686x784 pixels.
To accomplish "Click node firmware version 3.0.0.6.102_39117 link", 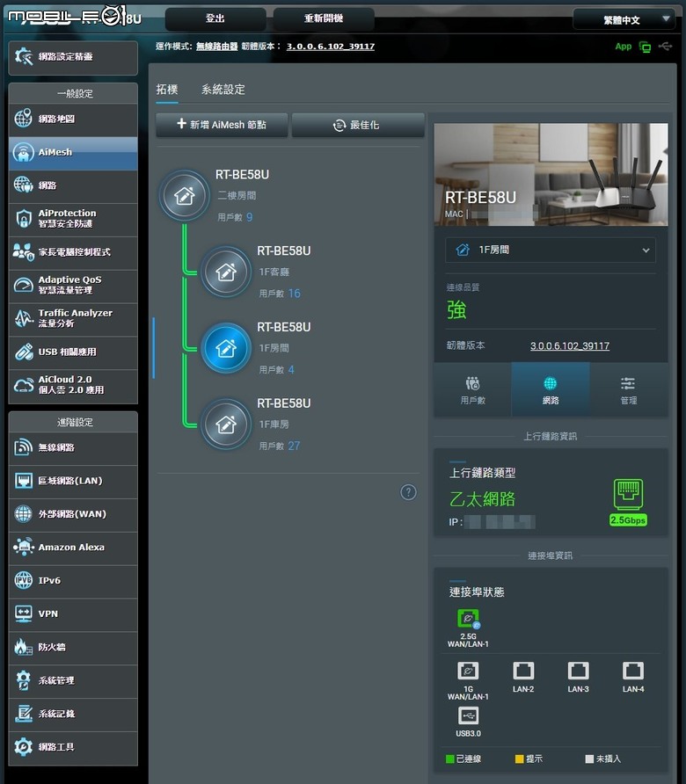I will pyautogui.click(x=569, y=346).
